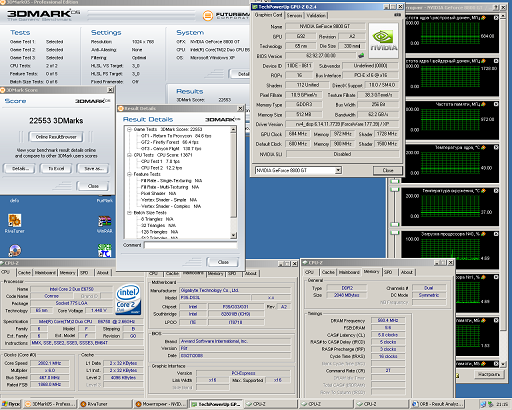Toggle box on 604.00 raster core clock graph
The height and width of the screenshot is (410, 512).
point(496,18)
